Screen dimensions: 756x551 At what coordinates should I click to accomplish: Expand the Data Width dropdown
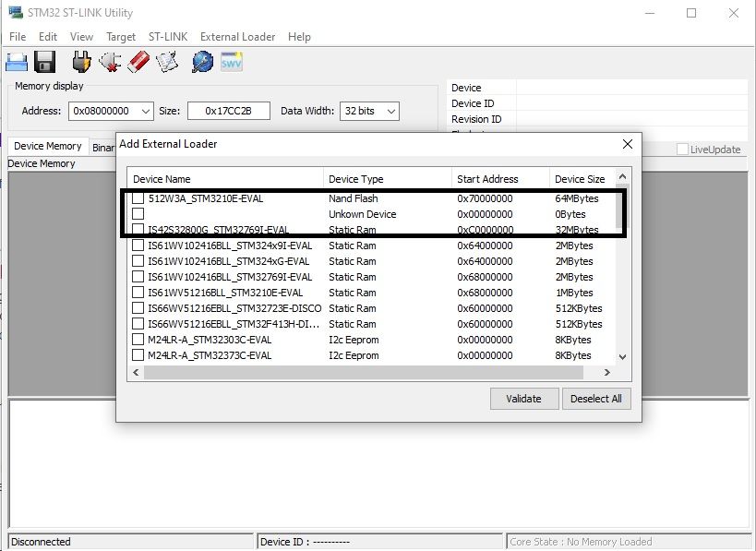pos(391,112)
